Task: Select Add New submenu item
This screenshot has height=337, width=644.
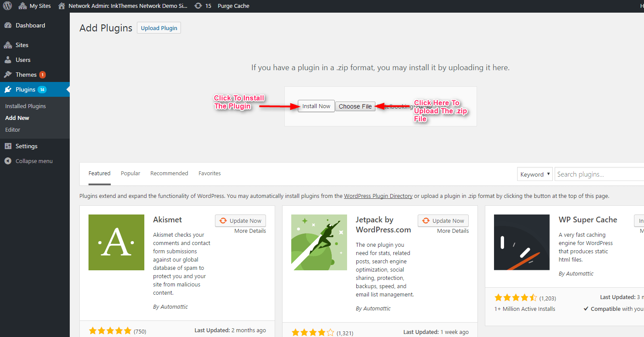Action: pyautogui.click(x=17, y=118)
